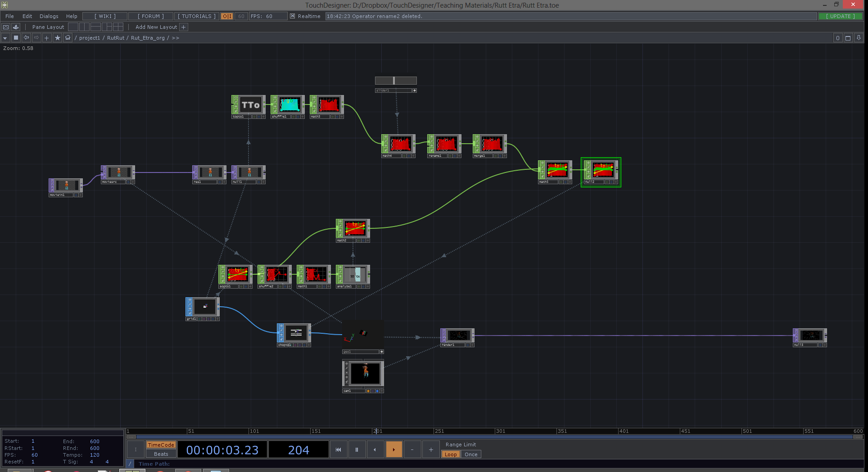
Task: Pause timeline playback
Action: [357, 449]
